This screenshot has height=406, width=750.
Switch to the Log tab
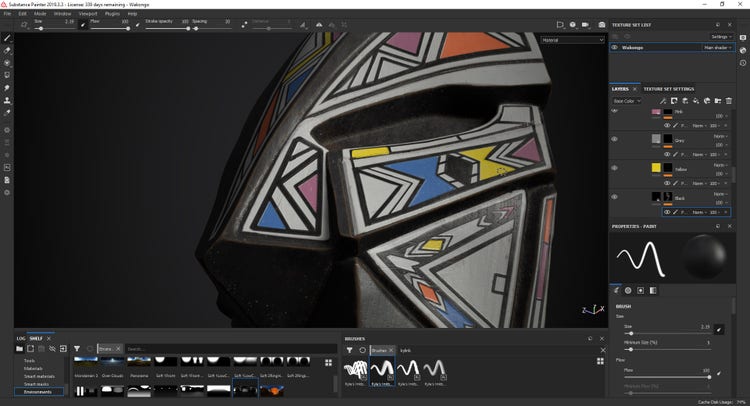(x=21, y=338)
